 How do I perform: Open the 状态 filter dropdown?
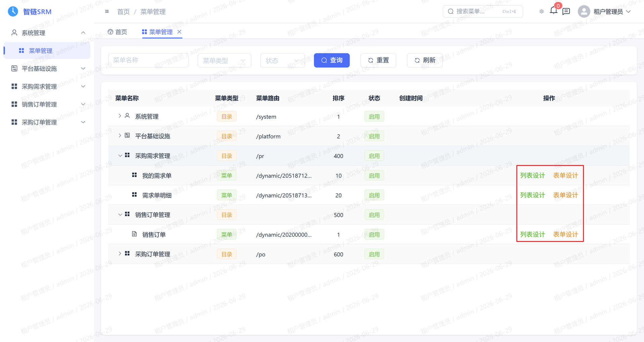click(282, 60)
